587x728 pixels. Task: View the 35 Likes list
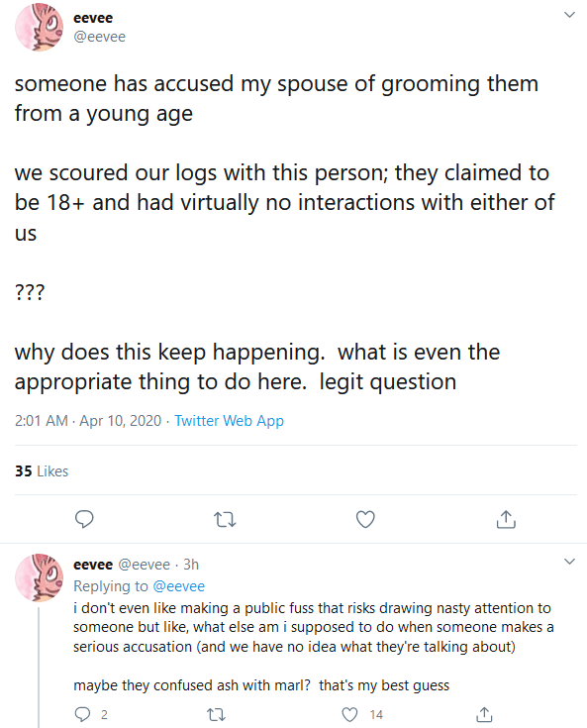click(x=42, y=471)
